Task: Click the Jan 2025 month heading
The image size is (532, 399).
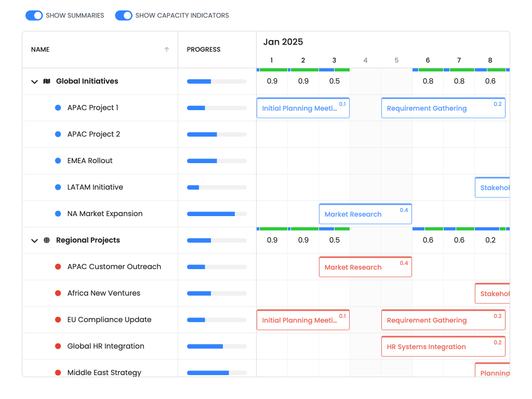Action: point(283,42)
